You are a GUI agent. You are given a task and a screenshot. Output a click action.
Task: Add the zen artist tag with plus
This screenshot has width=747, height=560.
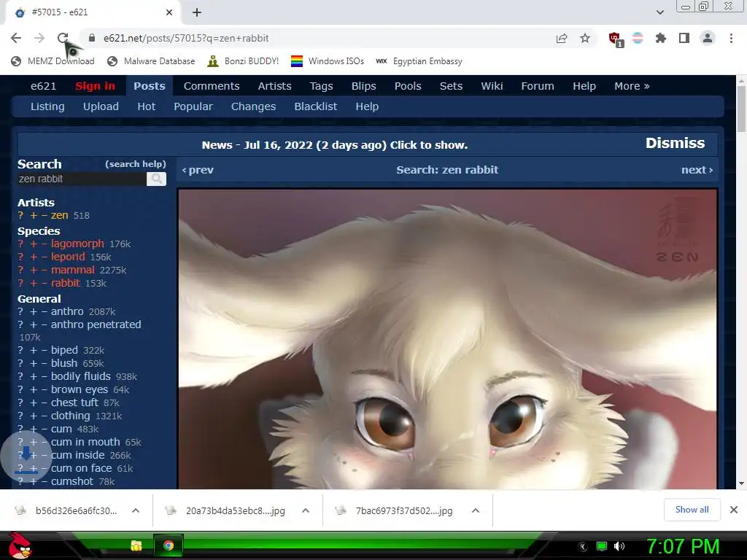coord(34,216)
